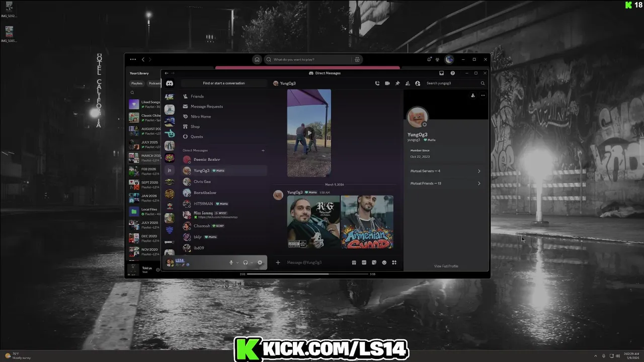Open the Spotify three-dots menu
The image size is (644, 362).
(x=133, y=59)
